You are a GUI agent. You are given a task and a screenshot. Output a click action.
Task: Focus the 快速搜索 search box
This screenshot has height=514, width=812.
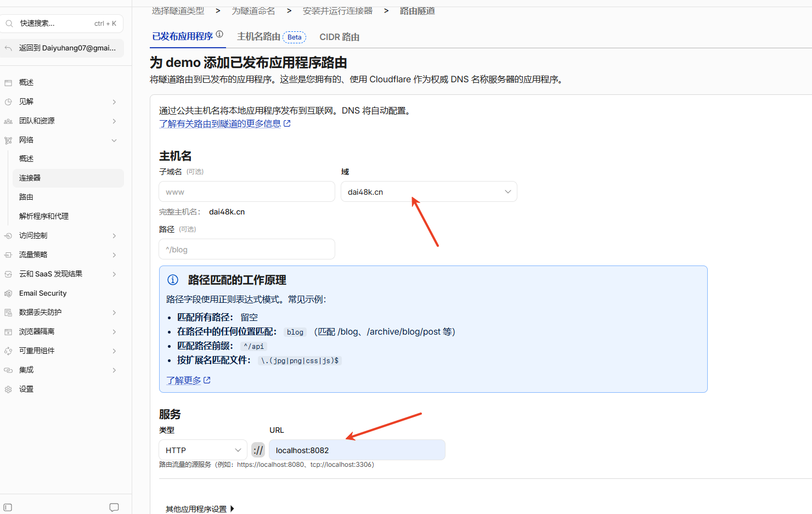tap(62, 24)
